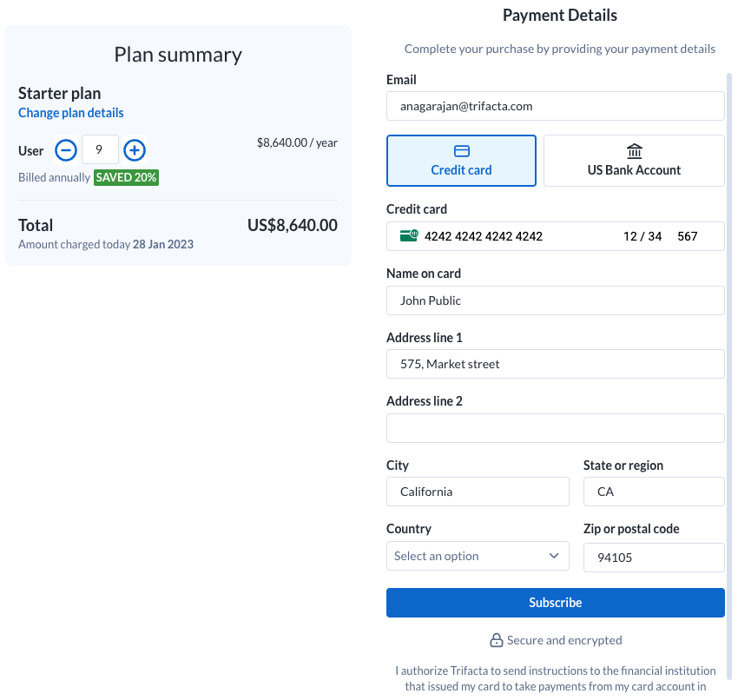This screenshot has width=738, height=700.
Task: Select the Credit card payment method
Action: click(461, 160)
